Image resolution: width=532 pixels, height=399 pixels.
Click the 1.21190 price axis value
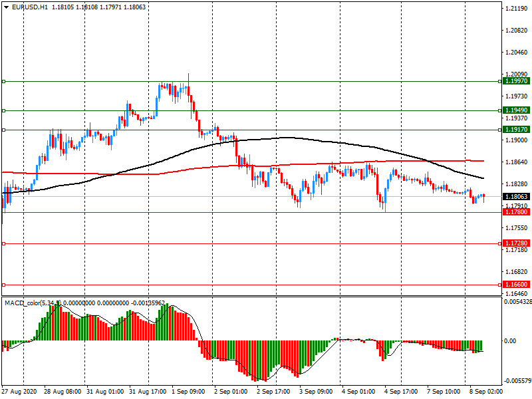click(x=517, y=9)
